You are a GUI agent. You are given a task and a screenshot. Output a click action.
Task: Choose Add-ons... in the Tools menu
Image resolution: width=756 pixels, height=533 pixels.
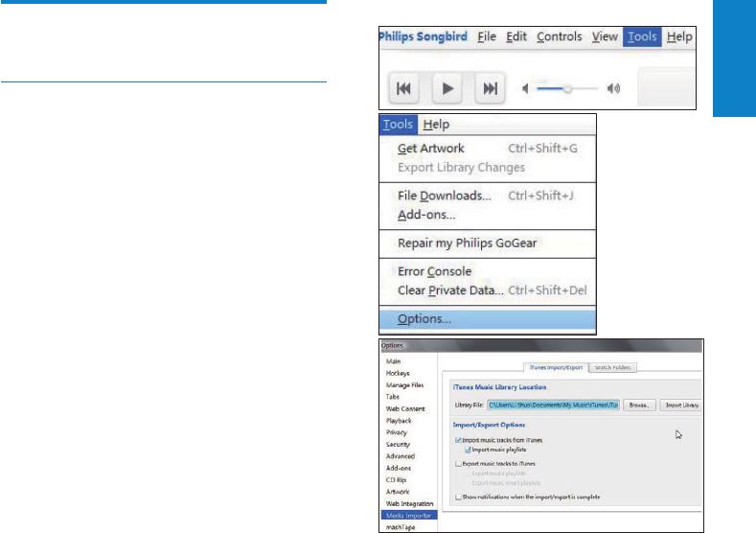(x=488, y=215)
